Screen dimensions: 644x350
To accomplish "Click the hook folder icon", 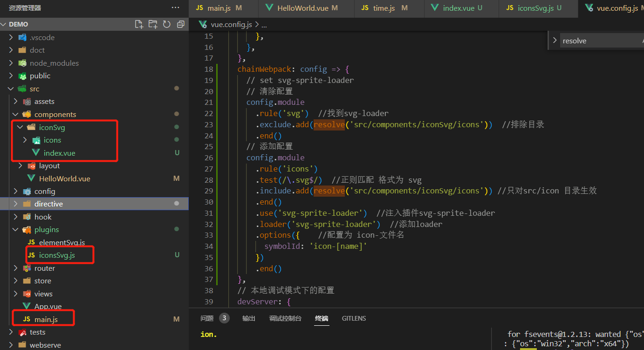I will coord(27,217).
